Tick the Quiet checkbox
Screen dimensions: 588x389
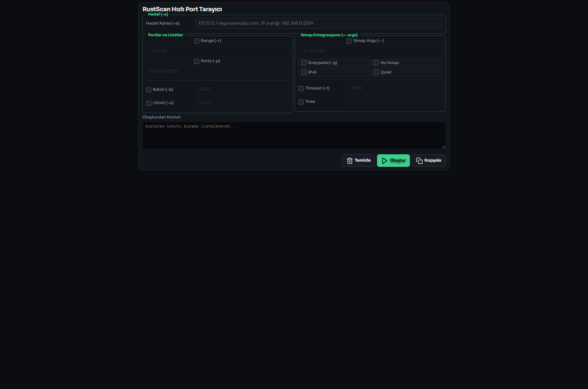[x=376, y=72]
